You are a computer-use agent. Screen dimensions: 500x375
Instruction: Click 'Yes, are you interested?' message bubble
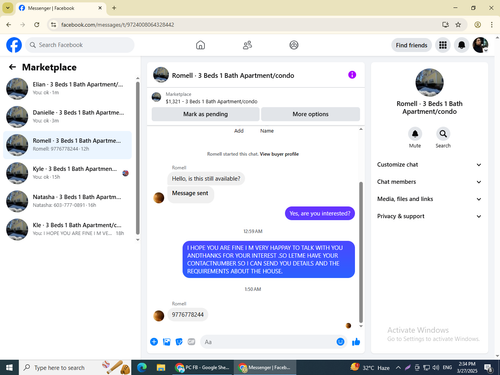tap(320, 213)
